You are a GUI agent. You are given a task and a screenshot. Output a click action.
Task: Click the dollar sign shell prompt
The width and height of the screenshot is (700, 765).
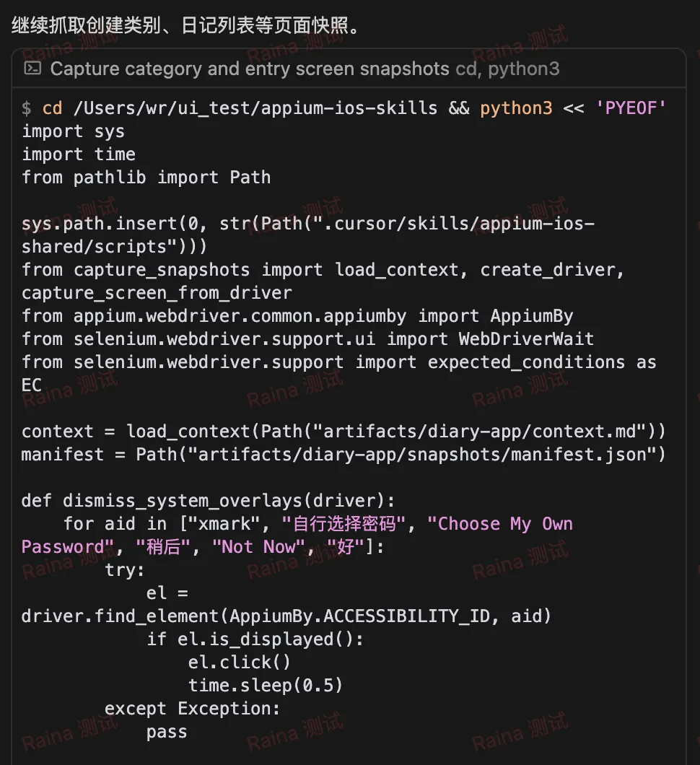coord(27,108)
